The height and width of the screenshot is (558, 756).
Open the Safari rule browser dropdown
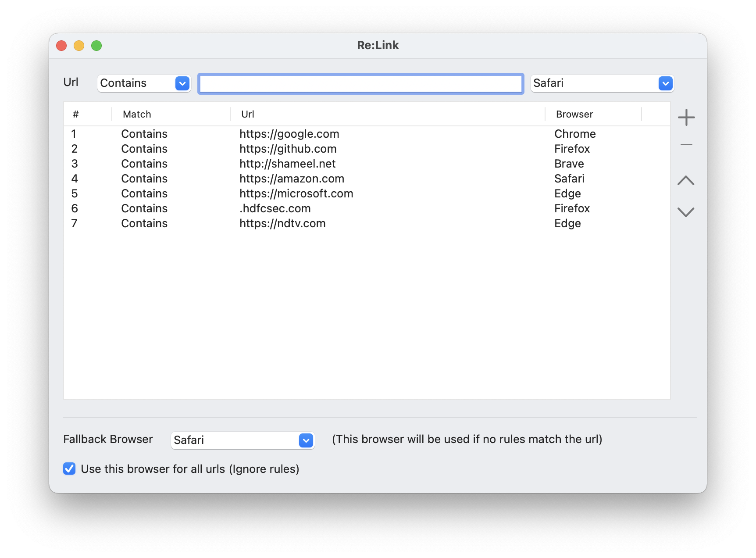(x=602, y=83)
